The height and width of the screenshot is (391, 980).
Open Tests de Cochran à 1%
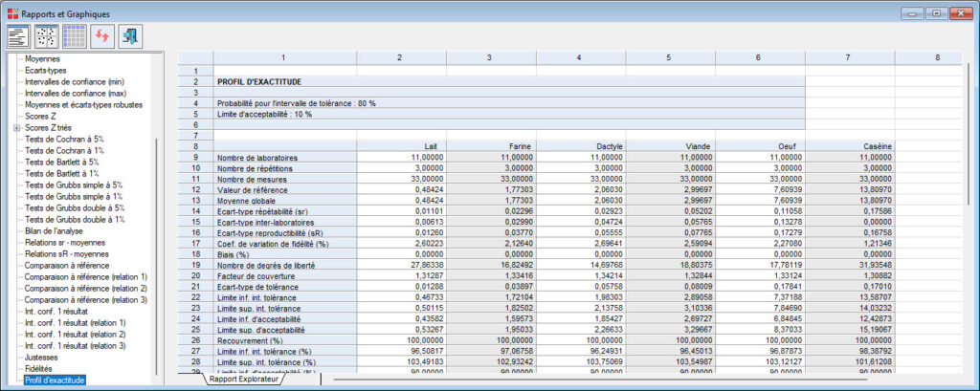click(x=64, y=150)
